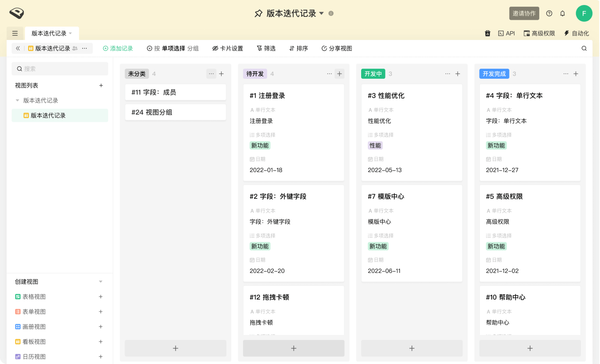600x364 pixels.
Task: Open the 待开发 column's three-dot menu
Action: click(x=329, y=74)
